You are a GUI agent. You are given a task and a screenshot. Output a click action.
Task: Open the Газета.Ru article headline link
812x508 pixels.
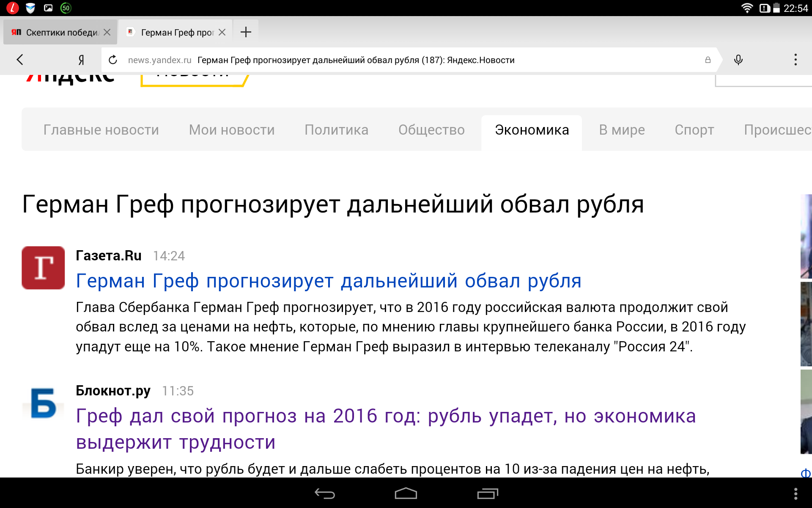(x=329, y=281)
